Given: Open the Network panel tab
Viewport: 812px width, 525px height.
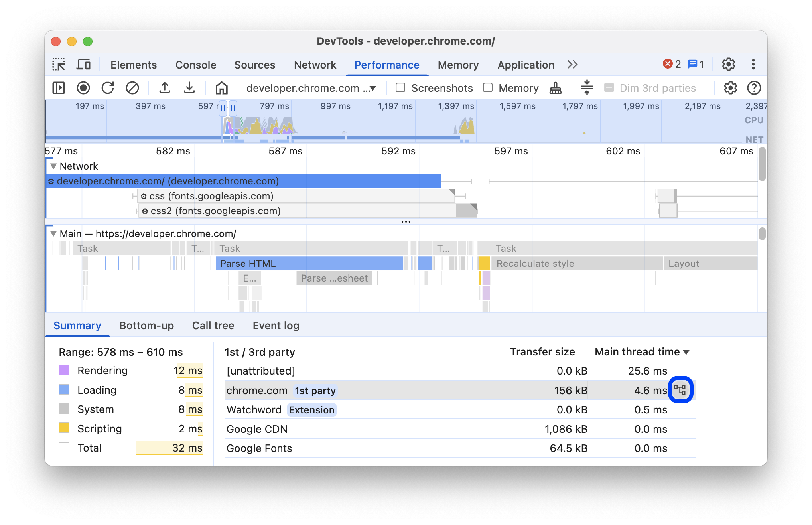Looking at the screenshot, I should pyautogui.click(x=315, y=65).
